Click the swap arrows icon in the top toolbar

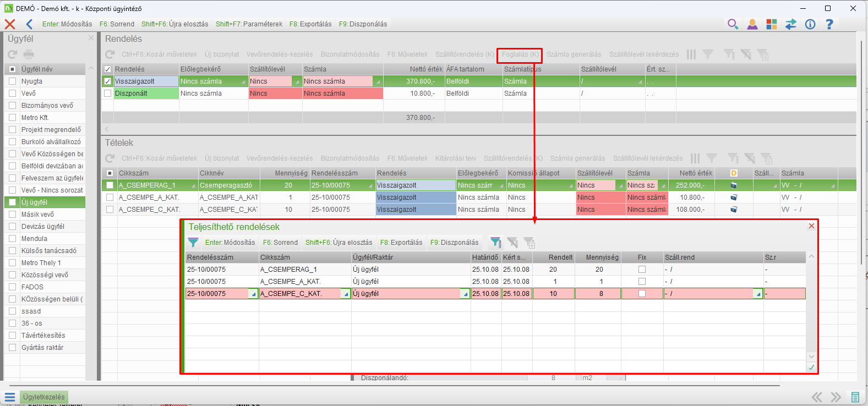pos(791,24)
